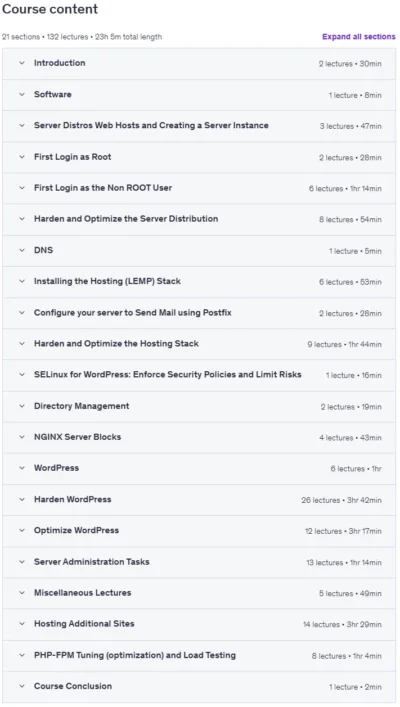
Task: Open First Login as Root section
Action: (x=199, y=157)
